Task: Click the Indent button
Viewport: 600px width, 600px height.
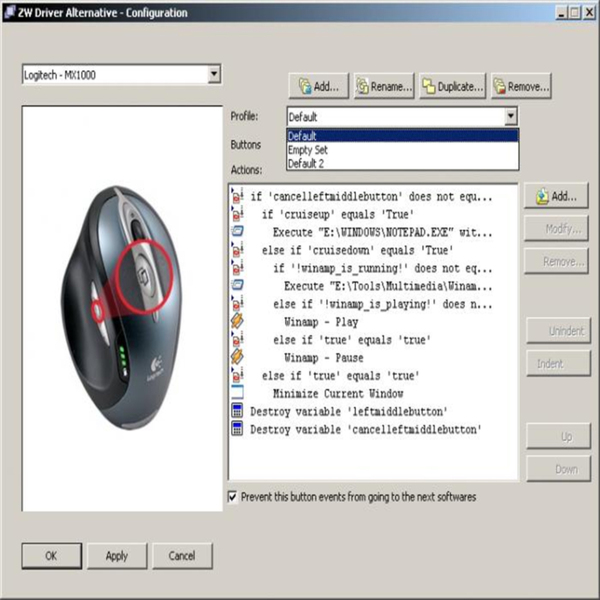Action: pos(558,363)
